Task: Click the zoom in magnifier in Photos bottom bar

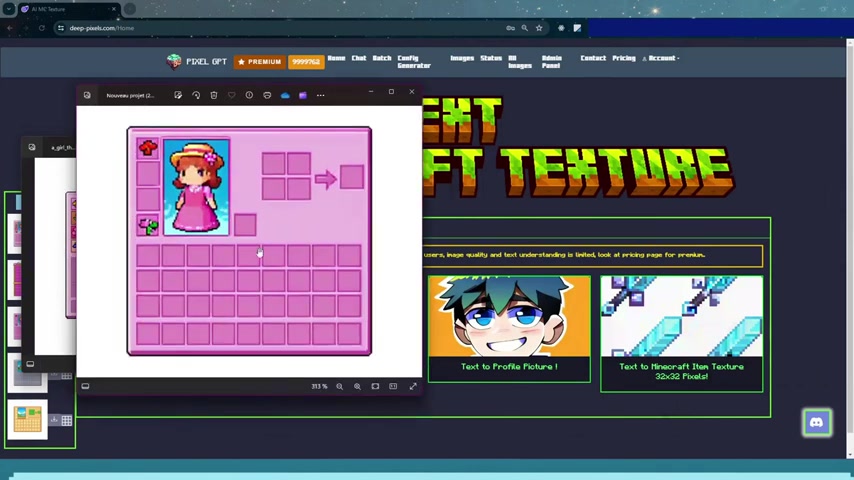Action: click(x=357, y=386)
